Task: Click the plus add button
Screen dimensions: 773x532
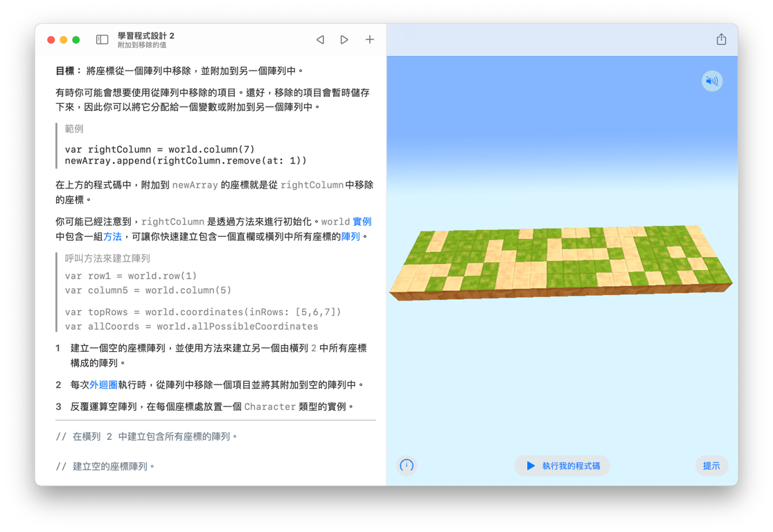Action: pos(370,39)
